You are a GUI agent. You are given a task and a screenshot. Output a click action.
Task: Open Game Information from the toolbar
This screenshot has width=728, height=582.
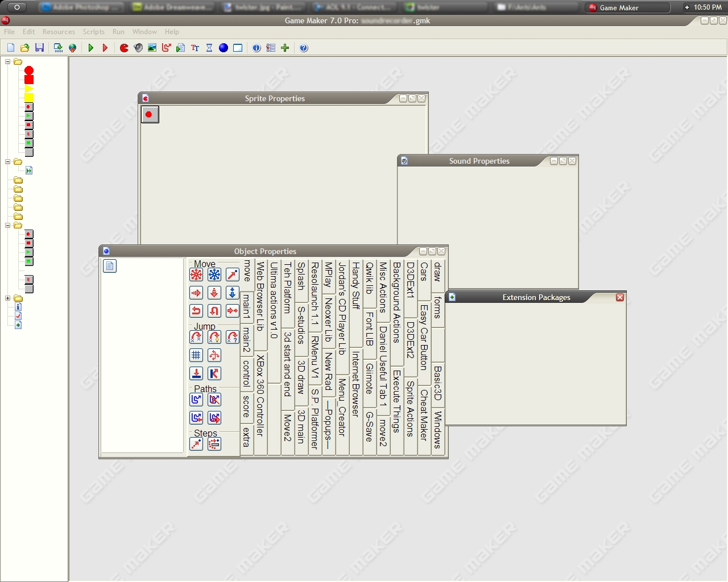[x=257, y=48]
